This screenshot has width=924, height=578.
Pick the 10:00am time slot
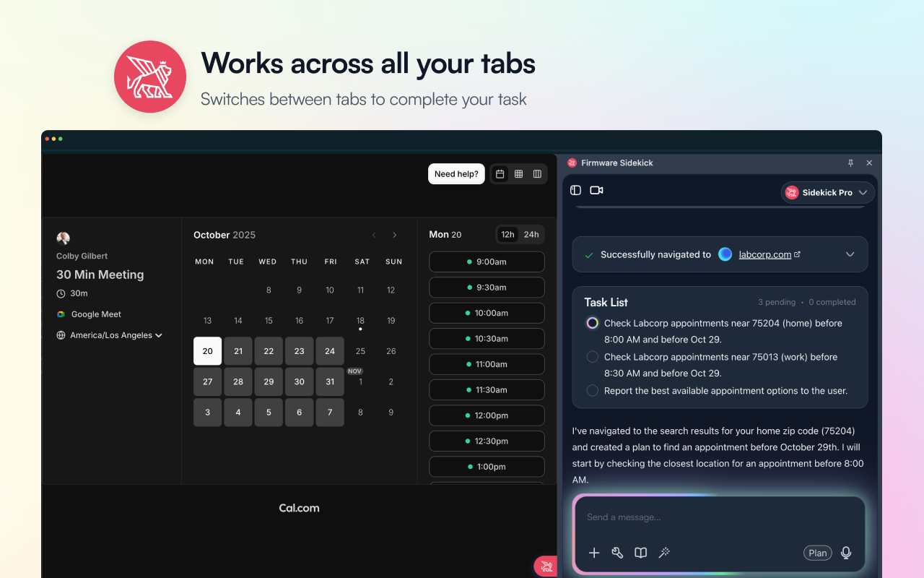coord(487,313)
